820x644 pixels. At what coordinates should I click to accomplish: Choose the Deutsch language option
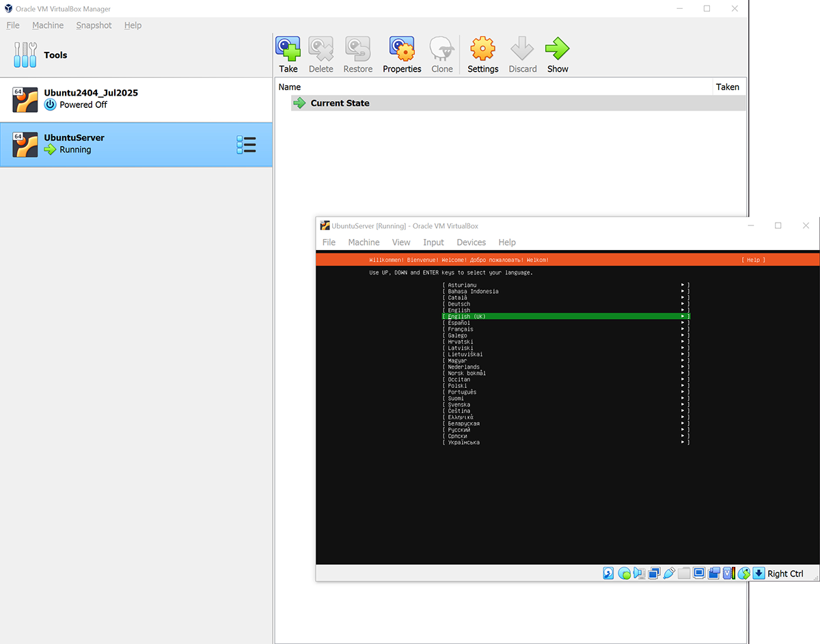click(566, 304)
